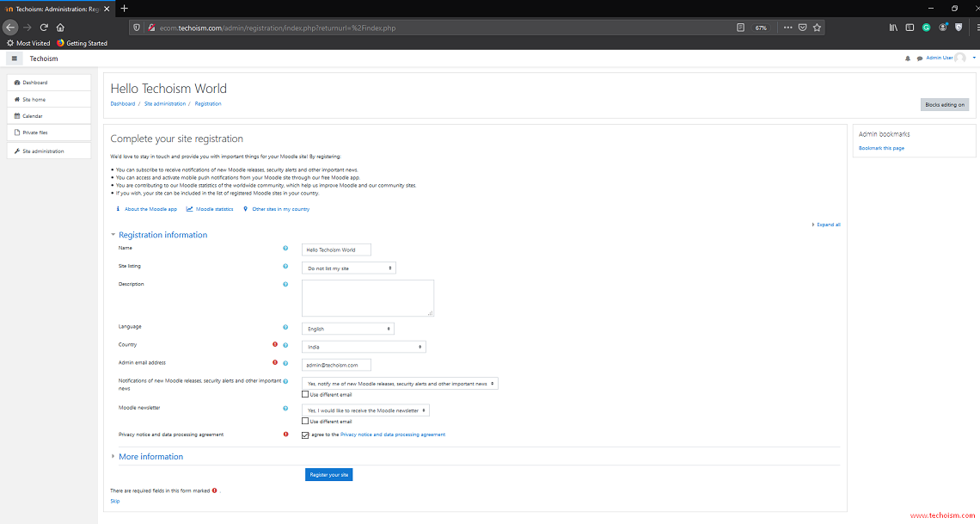Image resolution: width=980 pixels, height=524 pixels.
Task: Click the bookmark star icon in address bar
Action: pyautogui.click(x=817, y=28)
